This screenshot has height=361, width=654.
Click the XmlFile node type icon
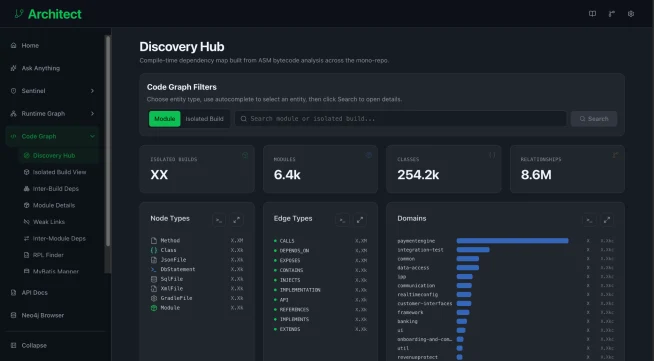(153, 288)
